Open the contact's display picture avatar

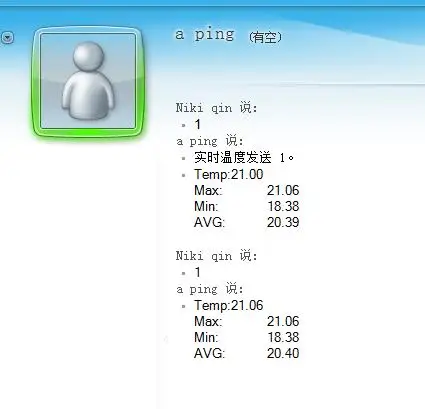coord(88,81)
